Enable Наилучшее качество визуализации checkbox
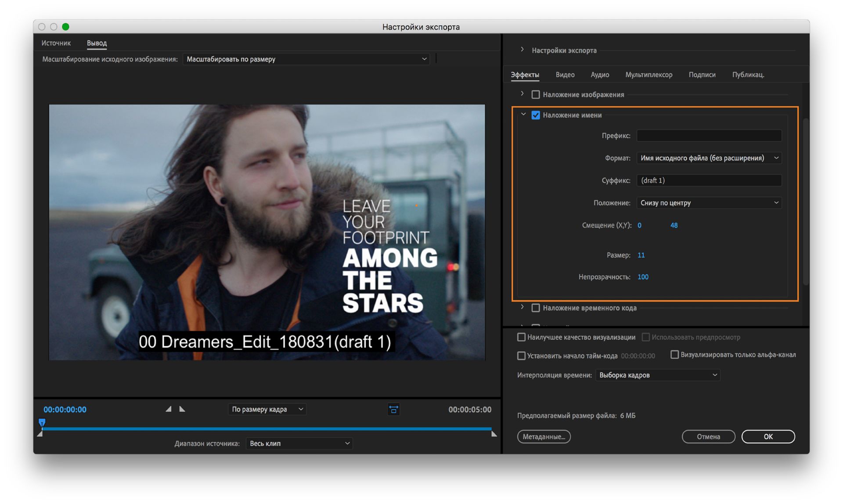The width and height of the screenshot is (843, 504). tap(521, 337)
